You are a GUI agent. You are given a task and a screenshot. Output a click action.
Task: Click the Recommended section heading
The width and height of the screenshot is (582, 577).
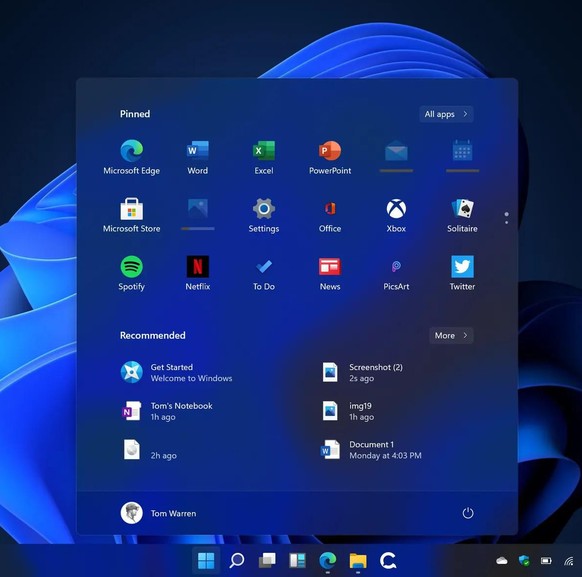(153, 335)
